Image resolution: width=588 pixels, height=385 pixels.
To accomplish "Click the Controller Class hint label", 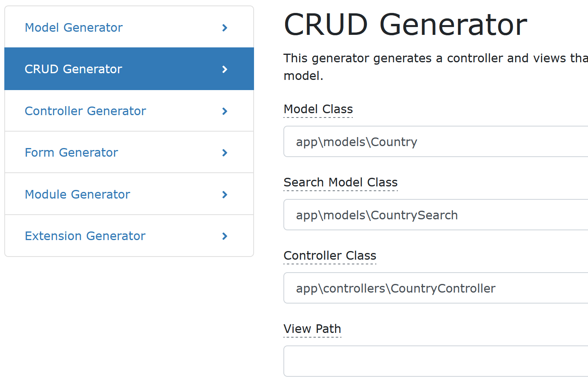I will (x=330, y=256).
